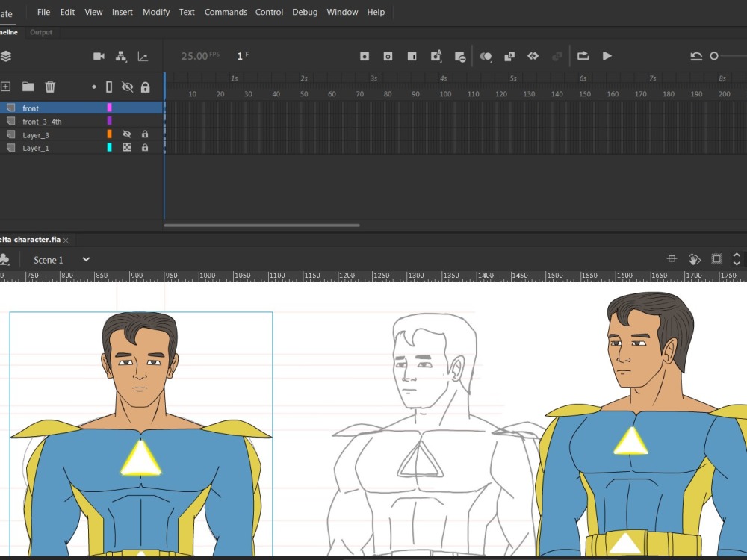Unlock Layer_3 with its padlock
The height and width of the screenshot is (560, 747).
(145, 134)
